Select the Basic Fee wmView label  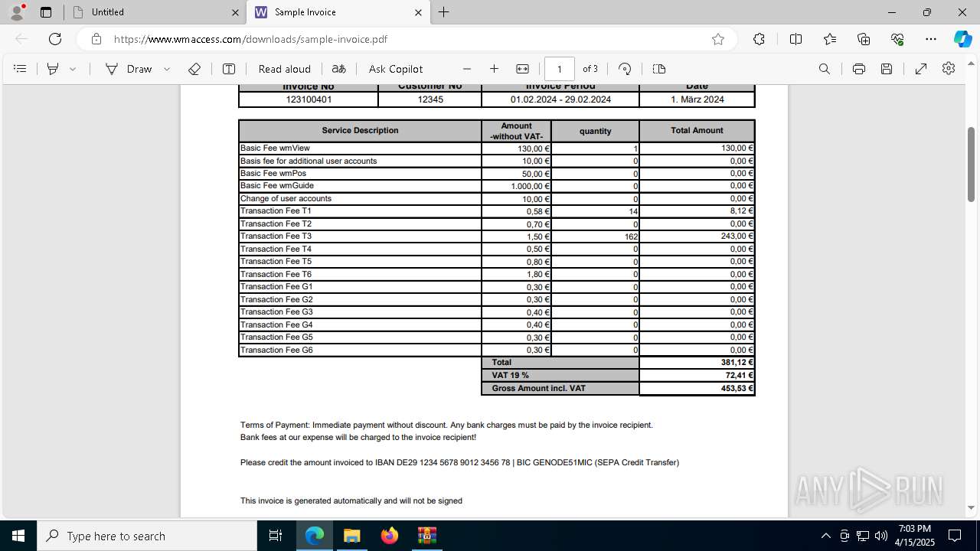click(x=275, y=148)
